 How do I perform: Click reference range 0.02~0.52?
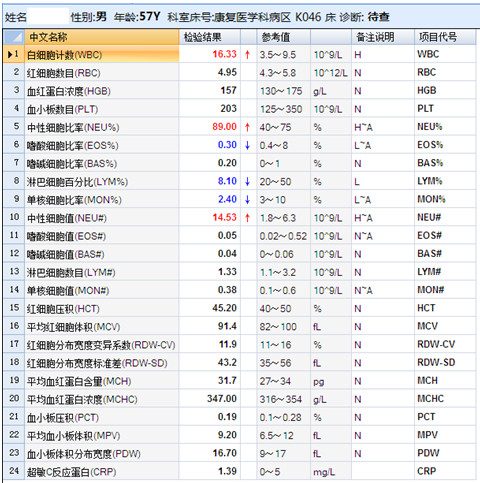(283, 236)
